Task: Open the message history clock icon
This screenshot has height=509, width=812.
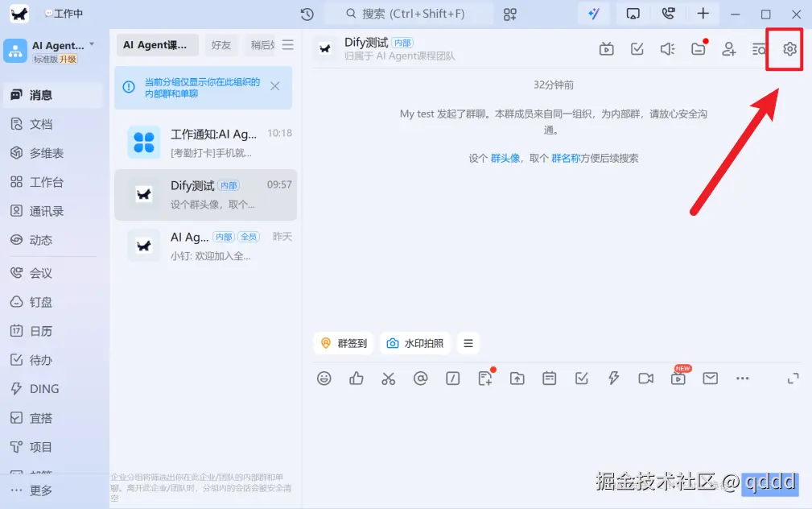Action: (x=307, y=14)
